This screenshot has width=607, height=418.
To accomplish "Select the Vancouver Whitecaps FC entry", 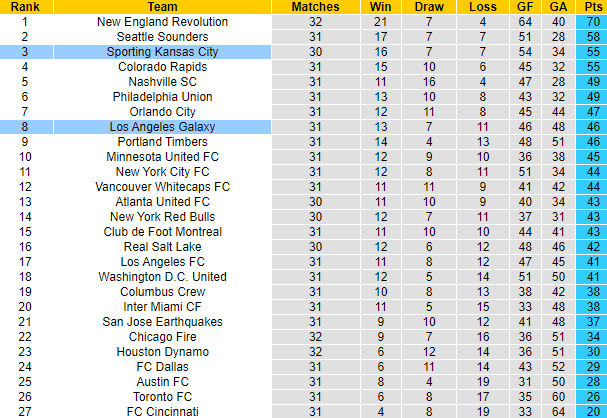I will pyautogui.click(x=162, y=187).
